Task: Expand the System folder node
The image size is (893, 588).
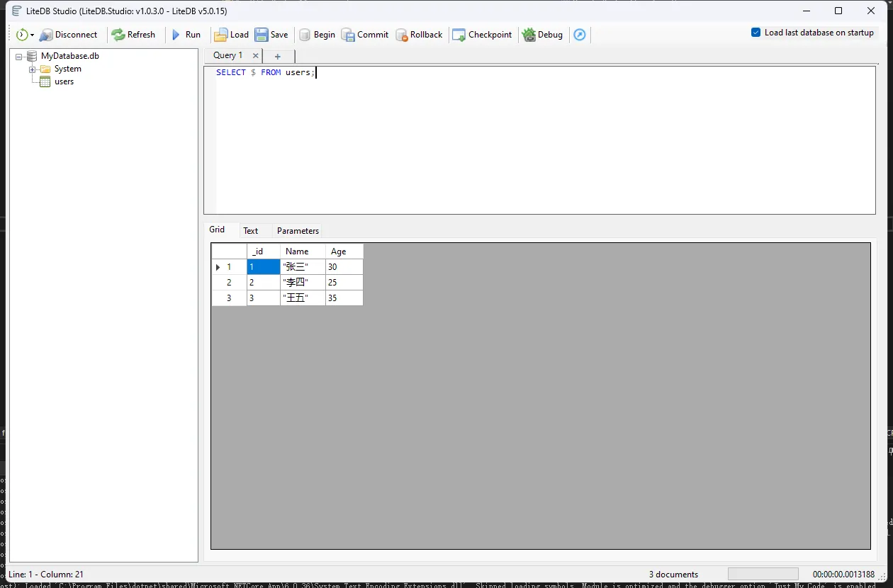Action: [32, 69]
